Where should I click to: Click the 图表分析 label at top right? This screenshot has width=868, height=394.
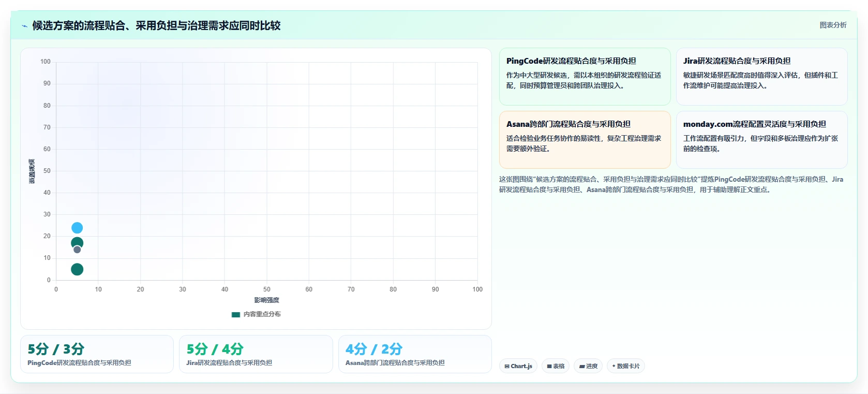[x=833, y=25]
